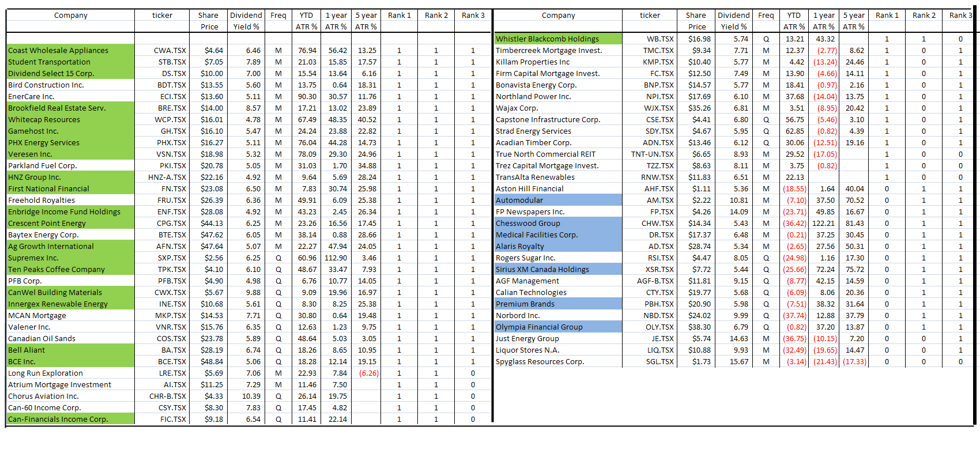The image size is (980, 461).
Task: Select Acadian Timber Corp. cell
Action: point(558,142)
